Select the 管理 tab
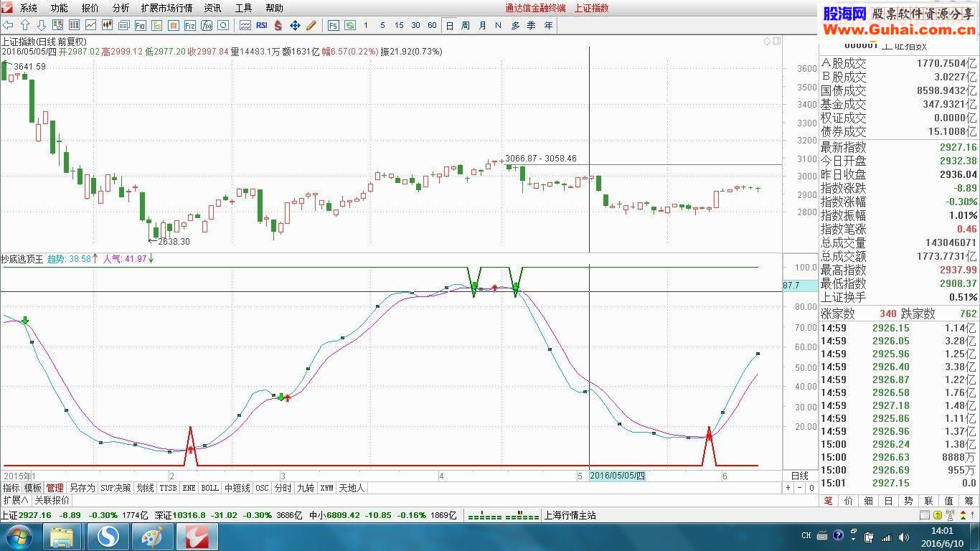 click(x=55, y=488)
